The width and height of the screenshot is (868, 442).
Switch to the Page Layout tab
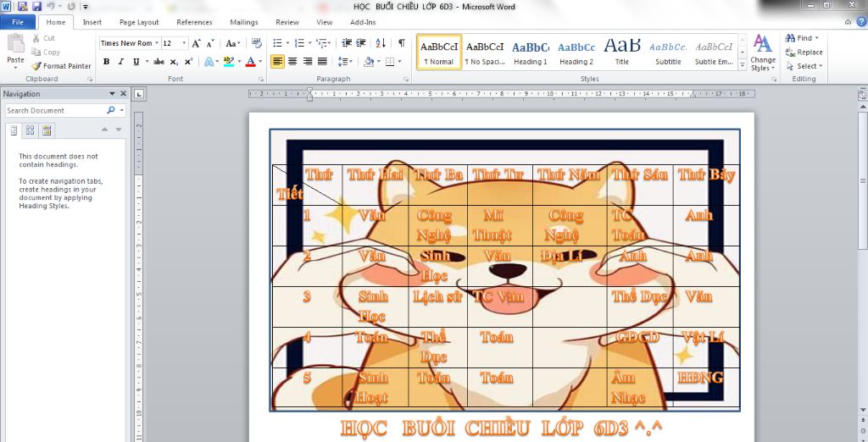(x=139, y=22)
